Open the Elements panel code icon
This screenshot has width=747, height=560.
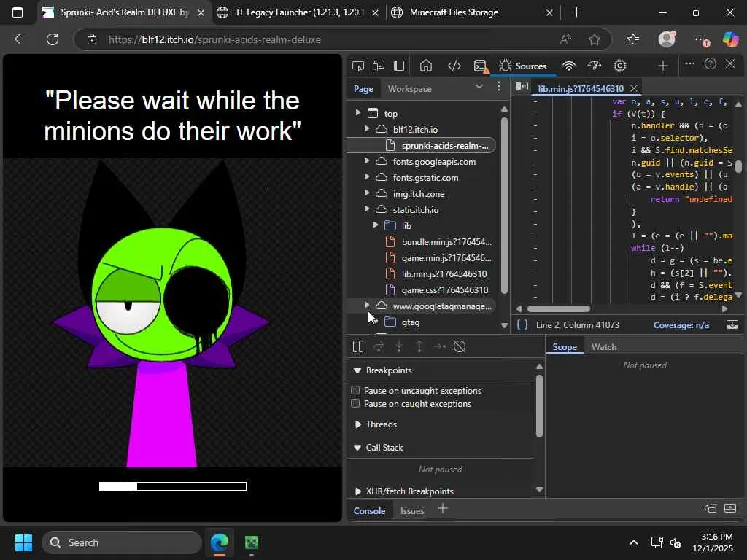[454, 66]
